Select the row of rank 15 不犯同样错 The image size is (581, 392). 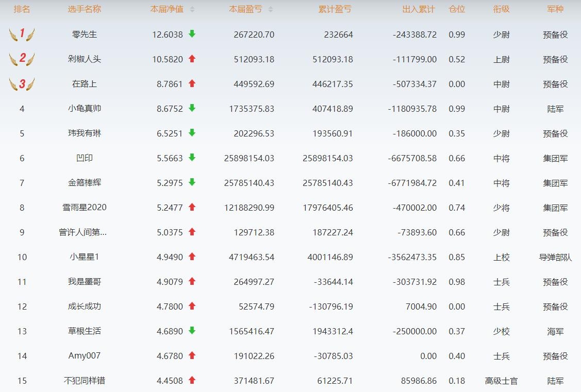click(85, 381)
